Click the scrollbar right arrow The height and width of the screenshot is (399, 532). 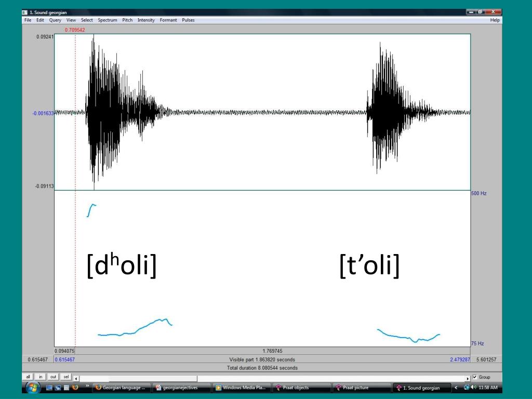(x=468, y=378)
